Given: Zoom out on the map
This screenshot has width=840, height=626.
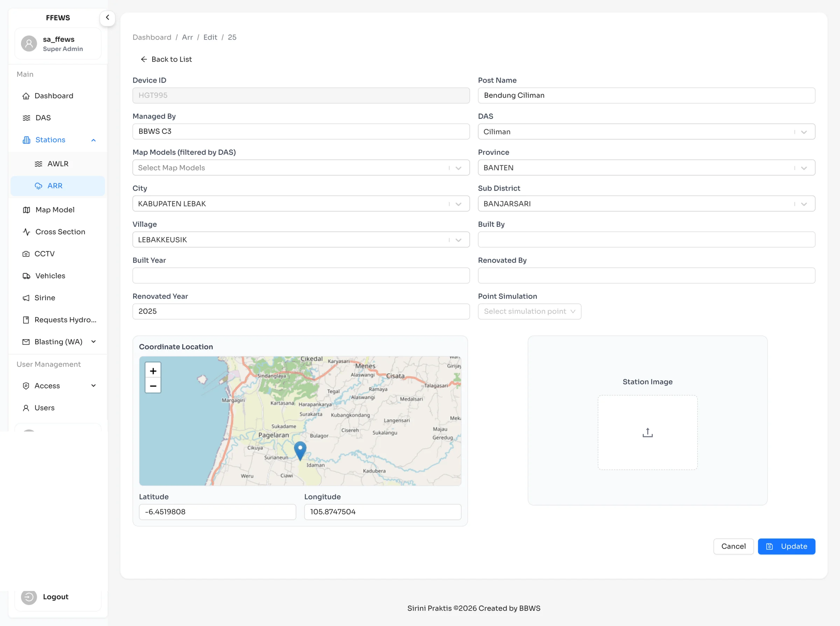Looking at the screenshot, I should tap(153, 386).
